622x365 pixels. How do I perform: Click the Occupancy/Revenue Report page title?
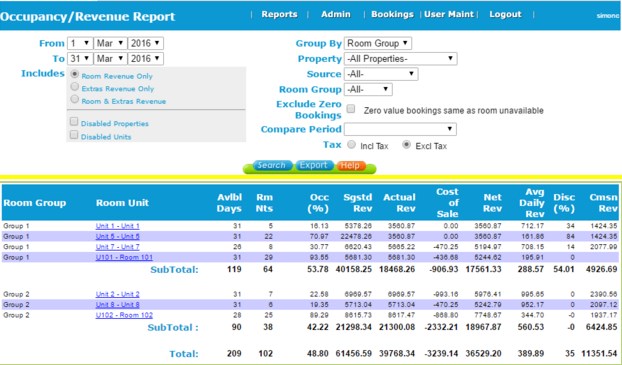[x=88, y=17]
